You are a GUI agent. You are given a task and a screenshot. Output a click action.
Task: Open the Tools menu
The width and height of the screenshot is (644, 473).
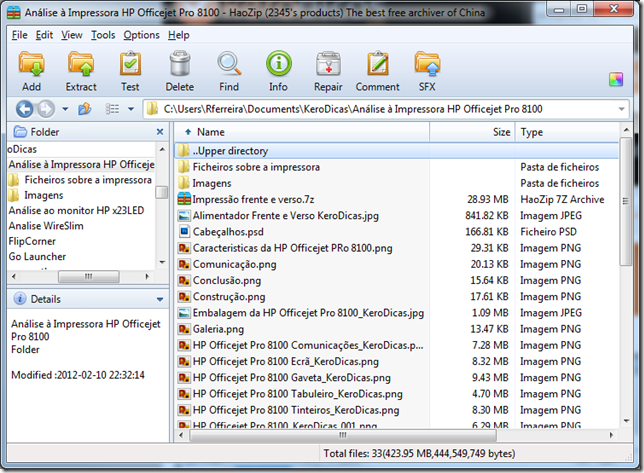(x=103, y=35)
